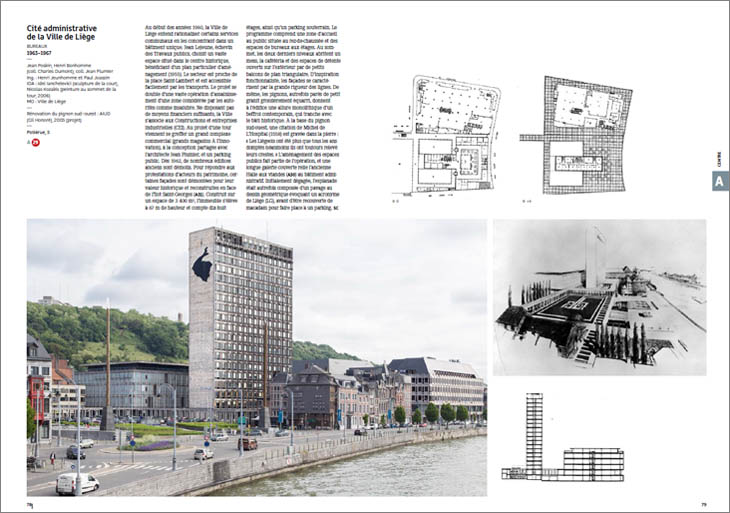Select the left ground floor plan drawing
This screenshot has height=513, width=730.
point(447,135)
